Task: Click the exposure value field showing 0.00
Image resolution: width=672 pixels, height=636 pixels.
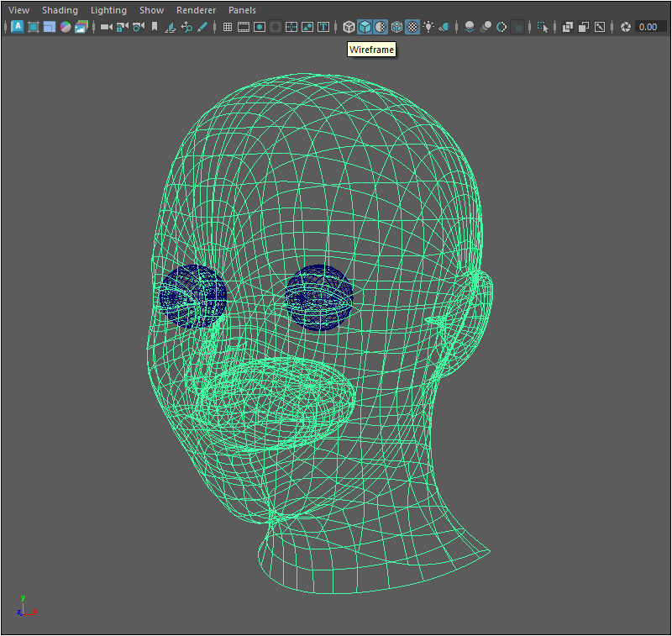Action: (648, 27)
